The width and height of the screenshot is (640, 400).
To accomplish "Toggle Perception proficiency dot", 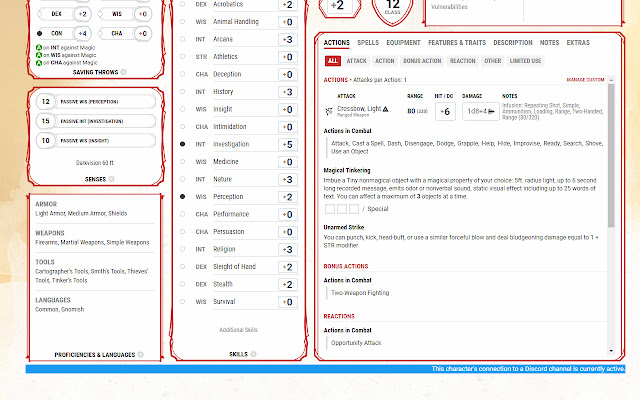I will click(182, 197).
